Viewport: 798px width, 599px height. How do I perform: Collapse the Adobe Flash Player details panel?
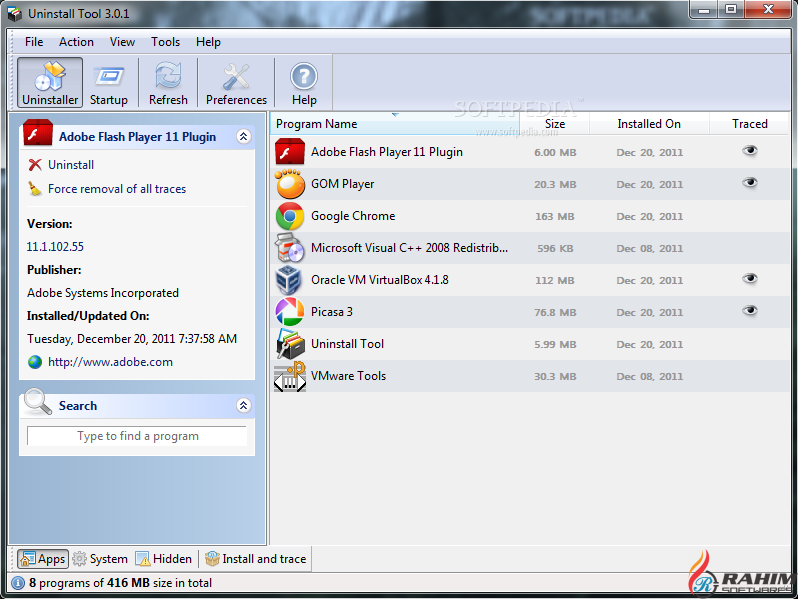(x=243, y=137)
